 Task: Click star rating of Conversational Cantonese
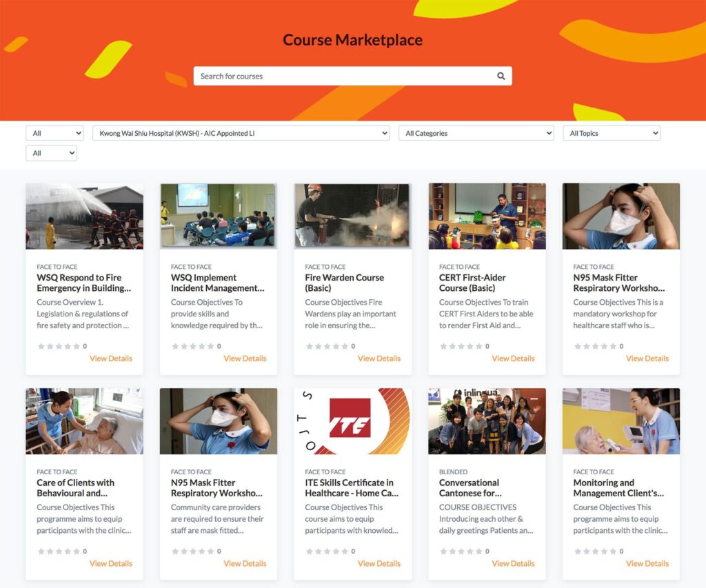pos(461,551)
